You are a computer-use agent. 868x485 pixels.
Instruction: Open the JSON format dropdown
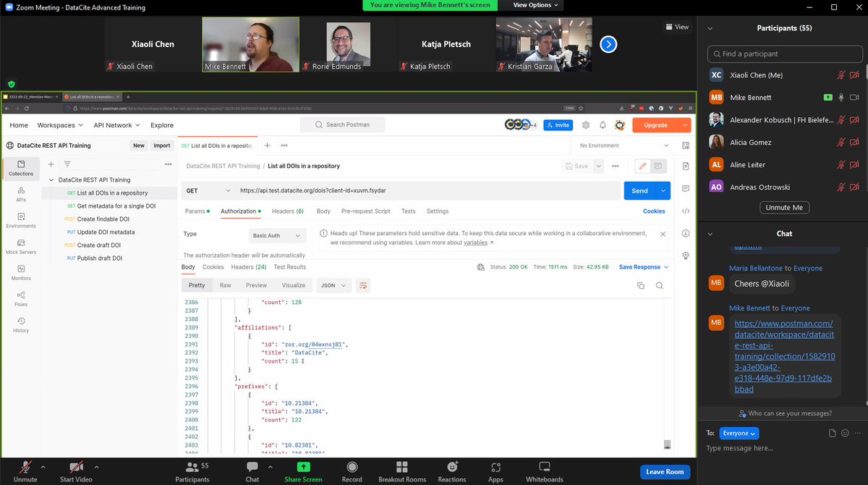point(335,285)
